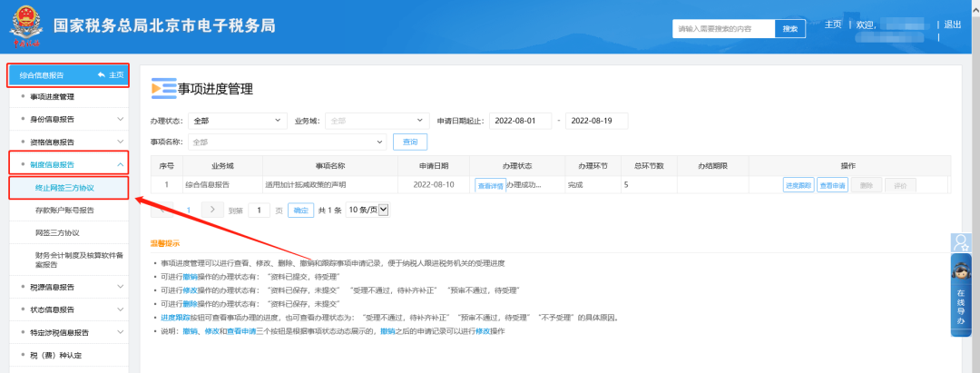980x373 pixels.
Task: Click the 查询 button
Action: click(x=410, y=142)
